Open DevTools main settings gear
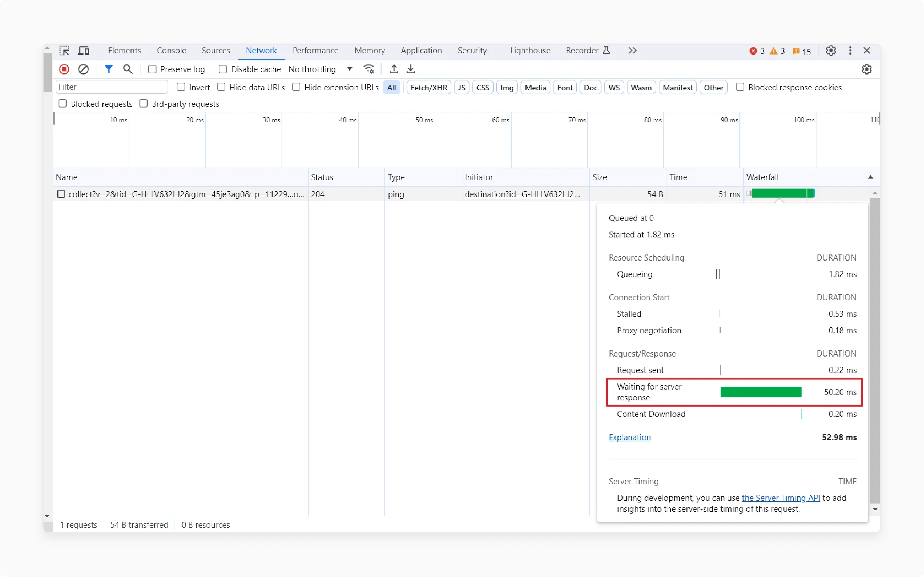The image size is (924, 577). (831, 51)
